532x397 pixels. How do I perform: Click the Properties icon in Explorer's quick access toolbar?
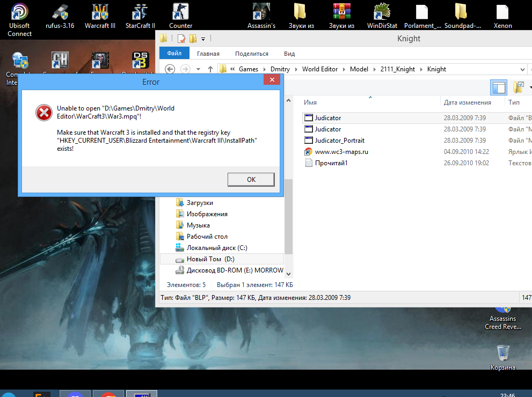tap(181, 39)
